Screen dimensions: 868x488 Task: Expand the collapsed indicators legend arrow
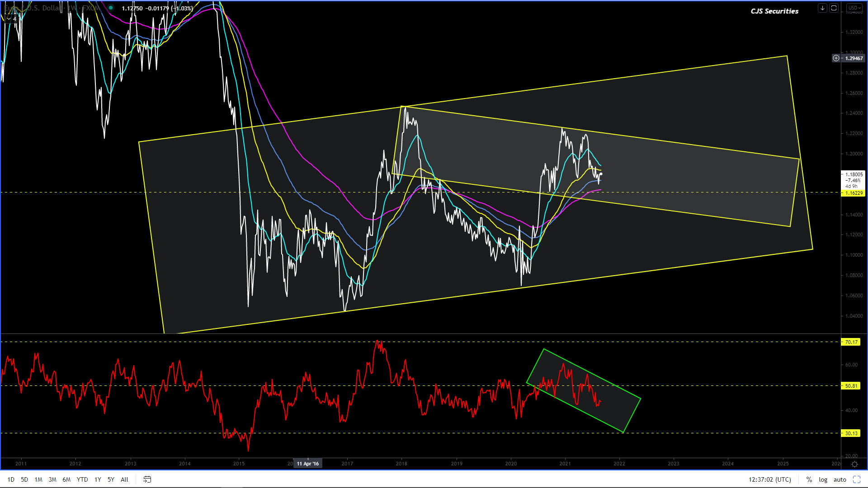tap(9, 19)
